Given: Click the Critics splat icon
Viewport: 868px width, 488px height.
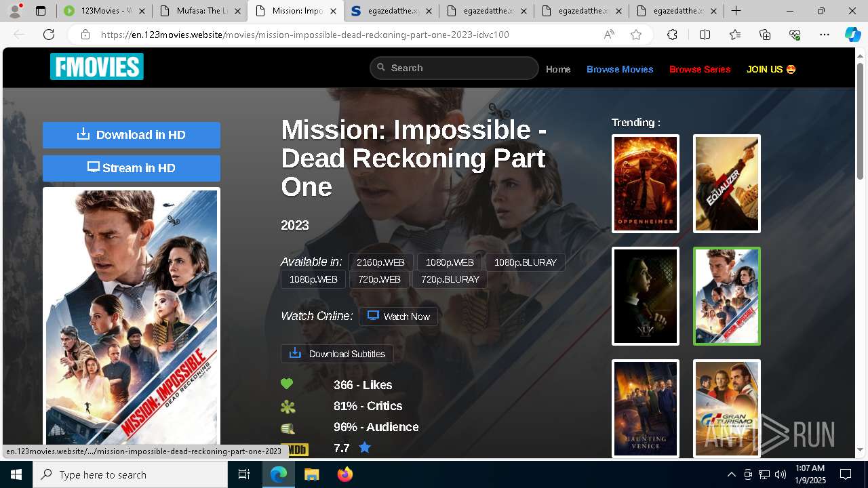Looking at the screenshot, I should 288,407.
